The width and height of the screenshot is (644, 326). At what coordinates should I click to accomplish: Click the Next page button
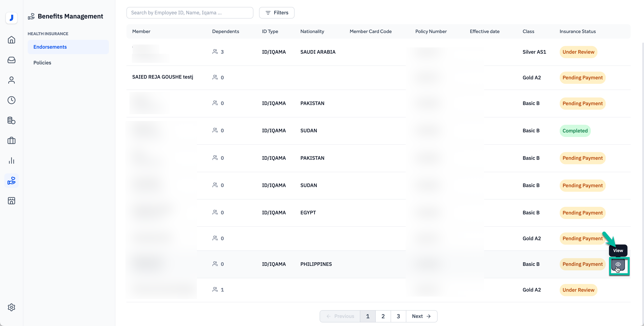(421, 316)
